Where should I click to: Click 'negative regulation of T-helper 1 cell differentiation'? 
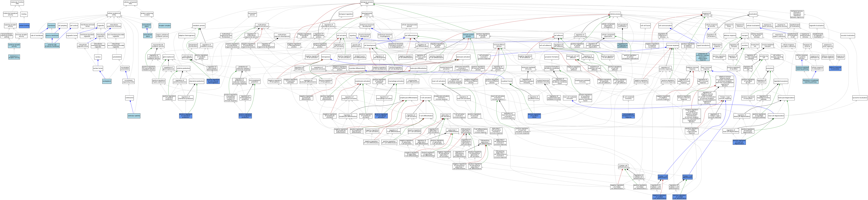[x=659, y=197]
